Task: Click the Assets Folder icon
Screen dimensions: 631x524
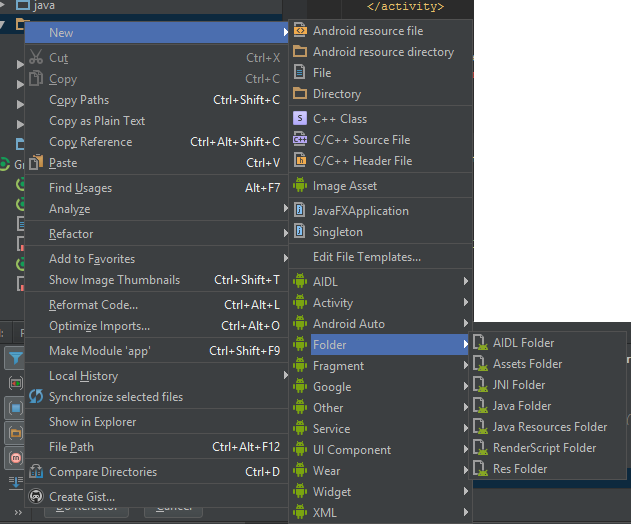Action: pyautogui.click(x=480, y=363)
